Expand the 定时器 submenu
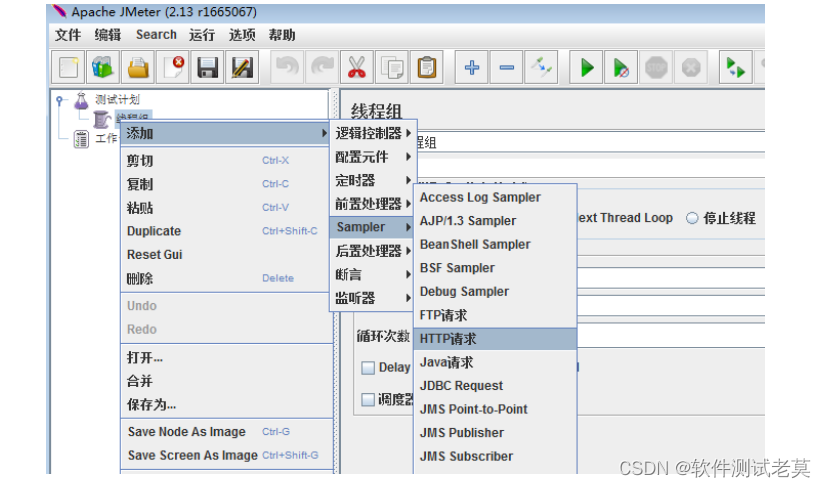 (373, 180)
